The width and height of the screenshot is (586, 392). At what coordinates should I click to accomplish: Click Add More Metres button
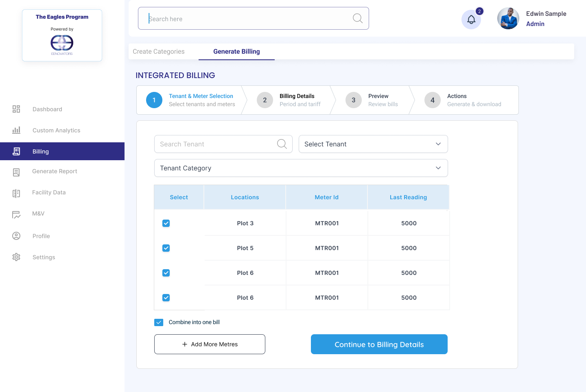coord(210,344)
